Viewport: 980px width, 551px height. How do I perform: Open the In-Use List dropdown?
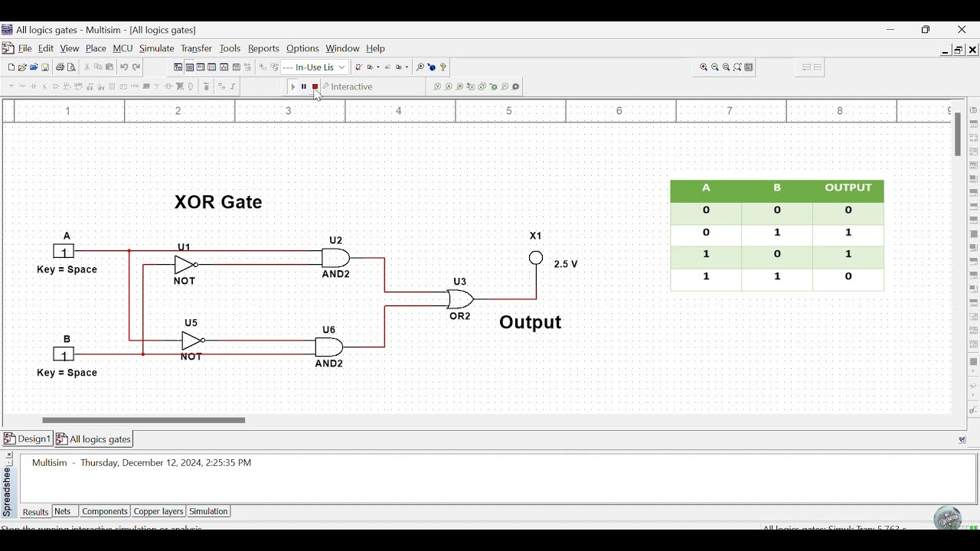(x=315, y=67)
